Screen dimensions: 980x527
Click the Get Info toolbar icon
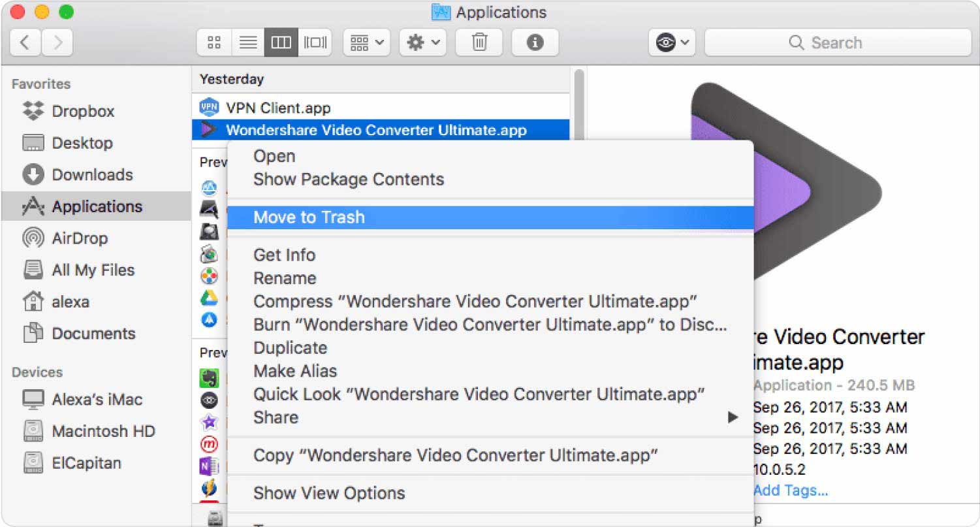(x=535, y=43)
